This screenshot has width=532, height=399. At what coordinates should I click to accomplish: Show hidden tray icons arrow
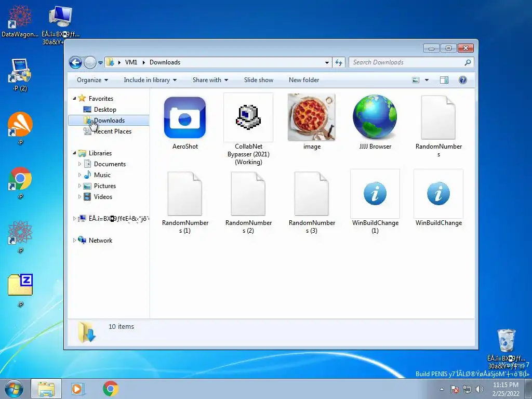pos(442,389)
